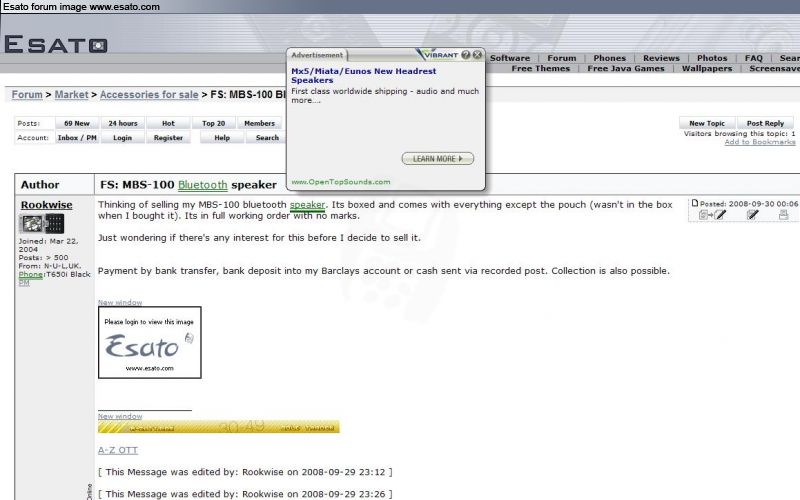This screenshot has width=800, height=500.
Task: Click 'Visitors browsing this topic: 1' text
Action: [x=739, y=134]
